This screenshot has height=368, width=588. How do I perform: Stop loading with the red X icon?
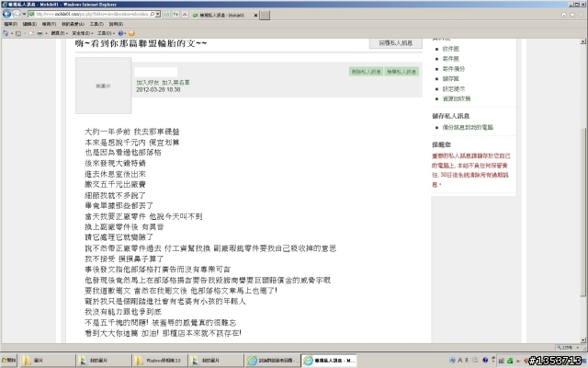(185, 15)
